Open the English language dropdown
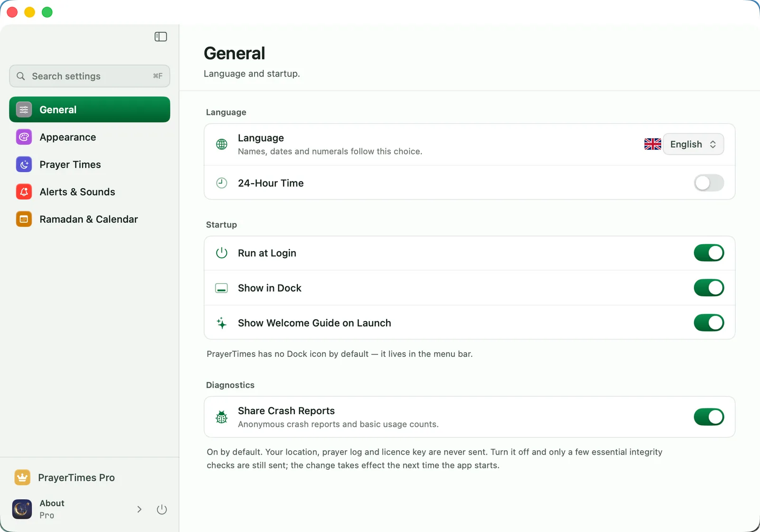 coord(693,144)
